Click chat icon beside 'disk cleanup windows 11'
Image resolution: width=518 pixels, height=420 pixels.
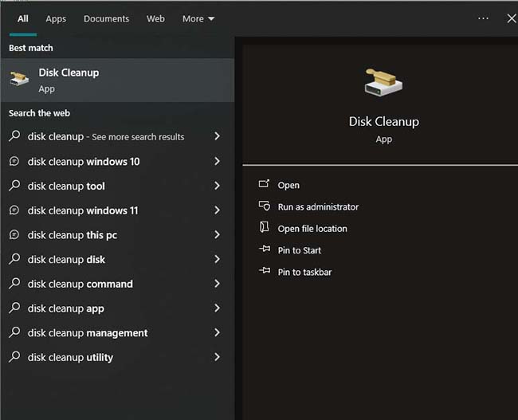[14, 210]
